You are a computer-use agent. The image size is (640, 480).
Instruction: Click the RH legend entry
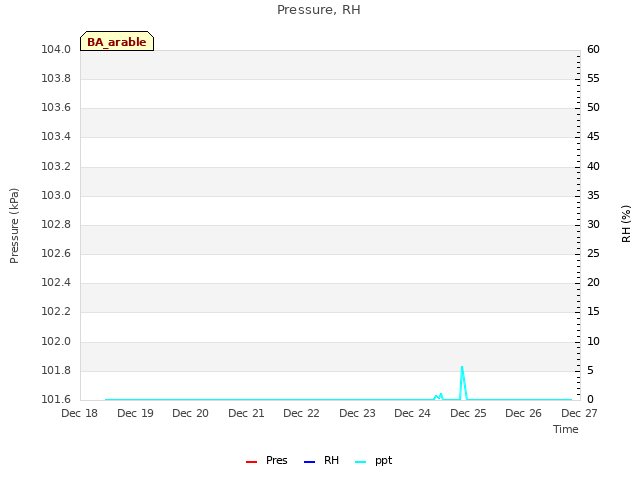click(x=321, y=460)
